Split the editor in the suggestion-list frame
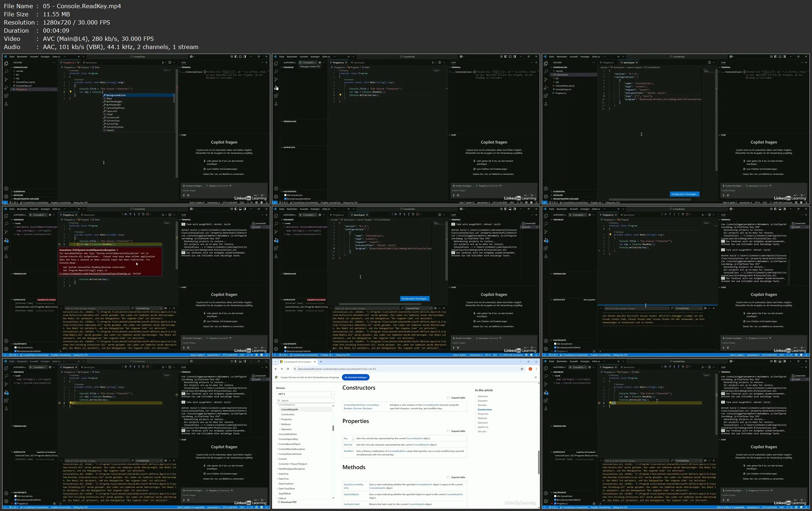The width and height of the screenshot is (812, 511). (170, 62)
